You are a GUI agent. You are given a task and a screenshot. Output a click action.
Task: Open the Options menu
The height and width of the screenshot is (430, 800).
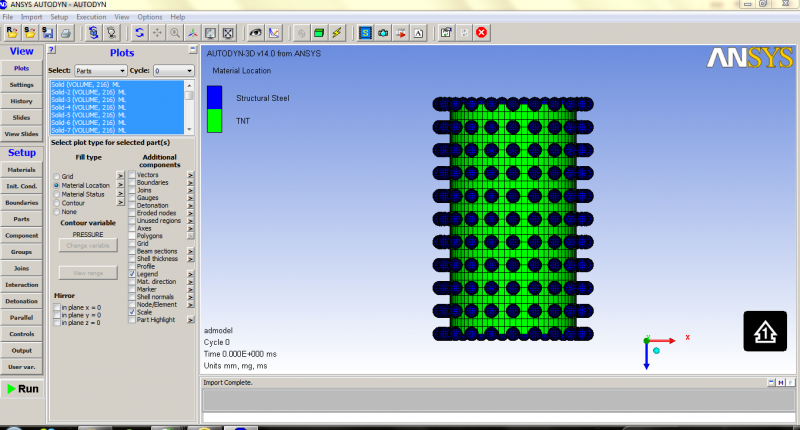(149, 17)
